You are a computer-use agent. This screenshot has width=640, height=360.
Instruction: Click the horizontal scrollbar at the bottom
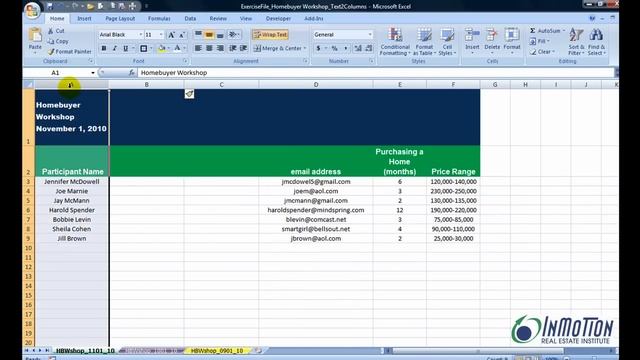coord(478,351)
